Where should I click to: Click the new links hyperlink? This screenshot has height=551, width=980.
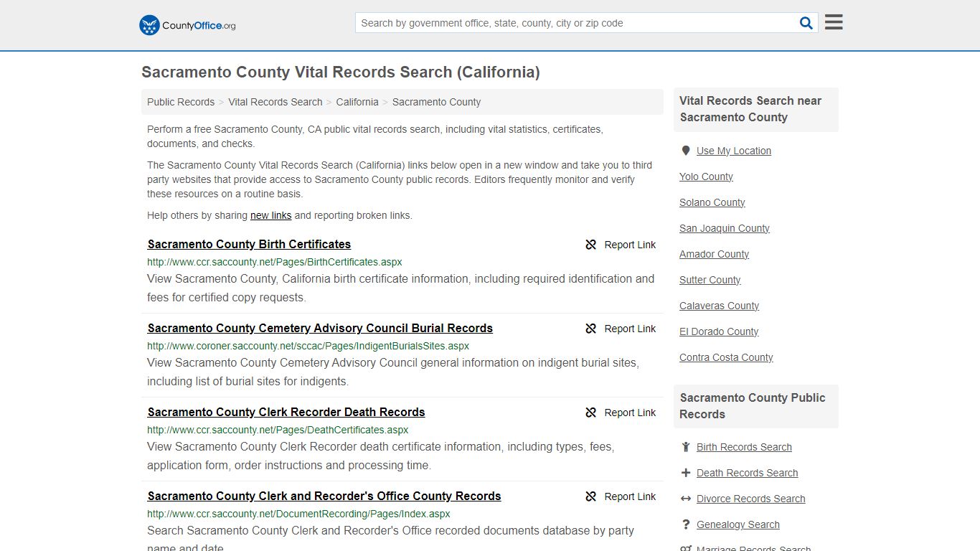pyautogui.click(x=270, y=215)
